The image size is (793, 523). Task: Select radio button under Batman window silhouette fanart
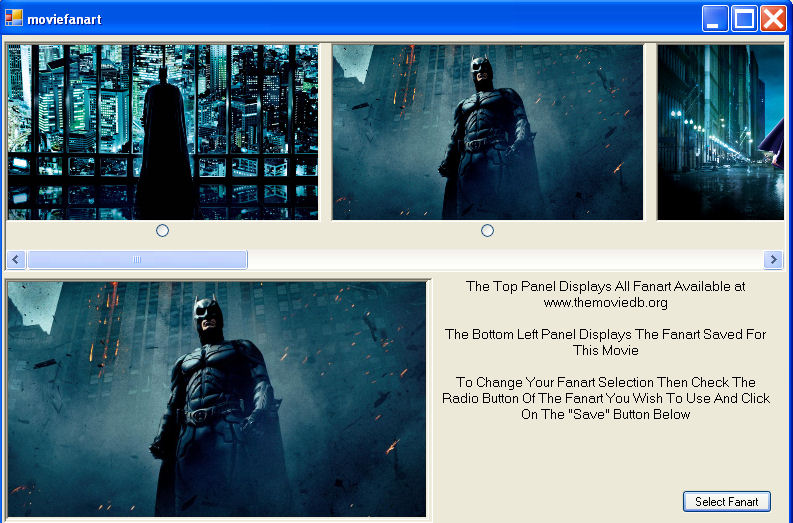pyautogui.click(x=162, y=231)
